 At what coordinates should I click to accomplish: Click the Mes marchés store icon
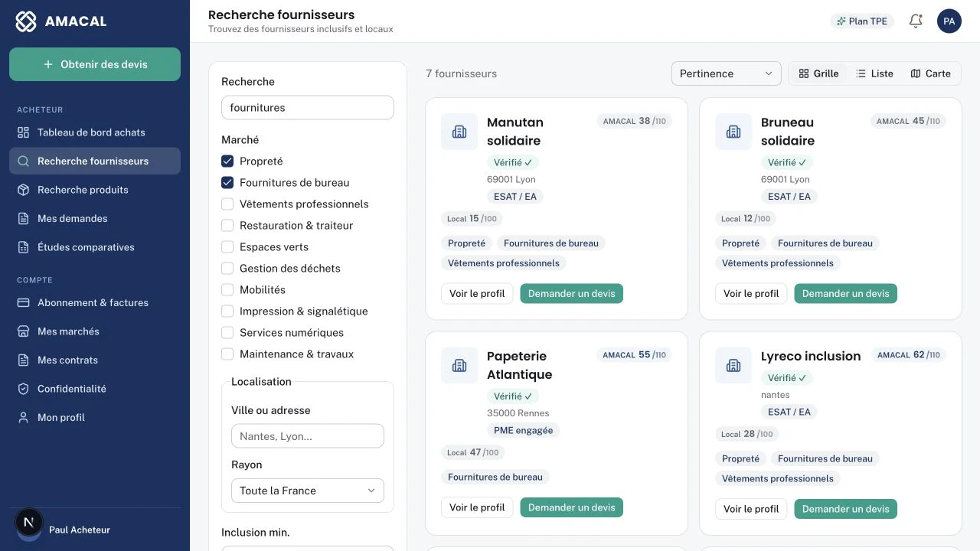pos(24,331)
